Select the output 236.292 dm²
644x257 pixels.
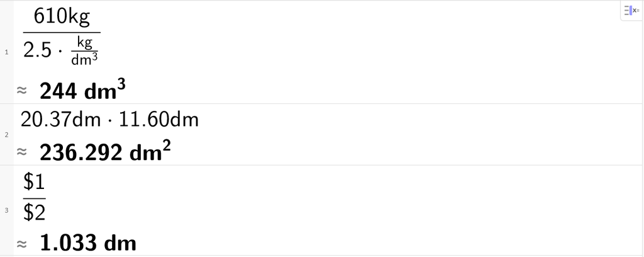[105, 152]
